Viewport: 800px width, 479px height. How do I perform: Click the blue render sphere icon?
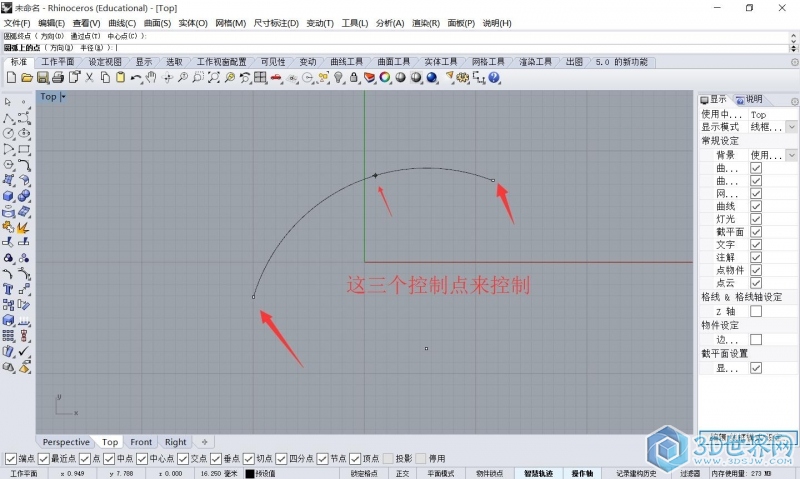point(432,78)
